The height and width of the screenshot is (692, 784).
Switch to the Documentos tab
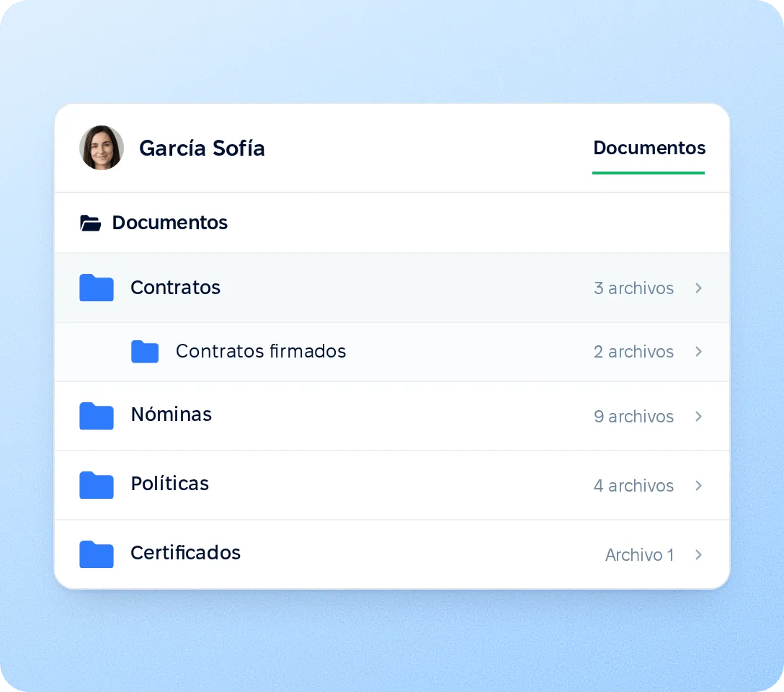click(x=649, y=148)
